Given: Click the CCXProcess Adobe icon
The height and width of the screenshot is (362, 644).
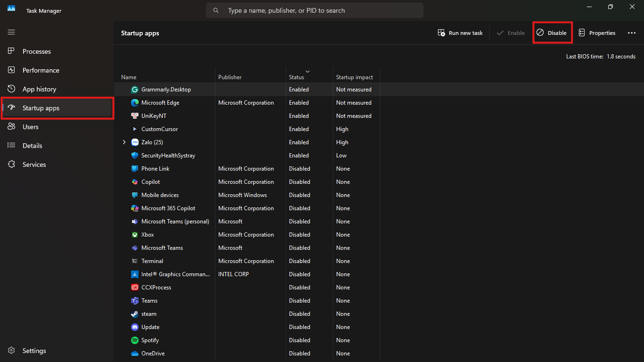Looking at the screenshot, I should (x=134, y=288).
